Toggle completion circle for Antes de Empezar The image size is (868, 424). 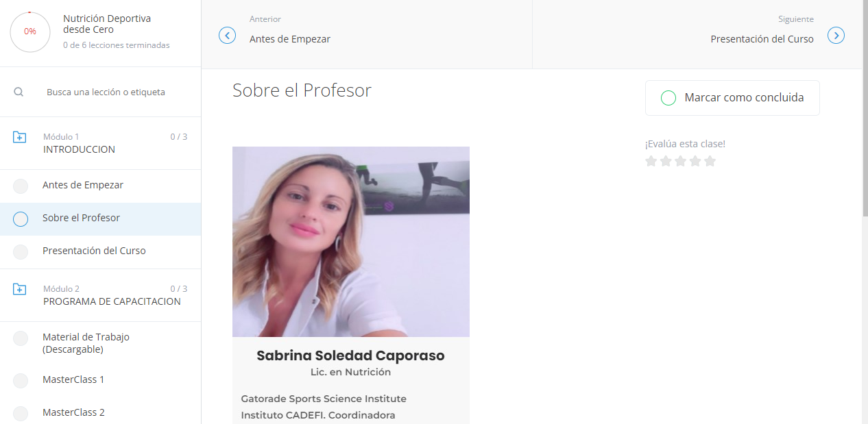pyautogui.click(x=21, y=186)
